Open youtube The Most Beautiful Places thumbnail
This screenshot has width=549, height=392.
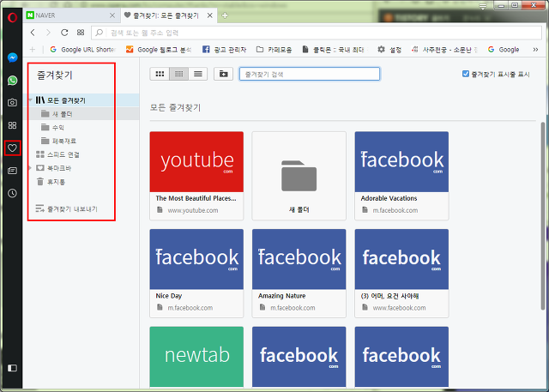[196, 176]
